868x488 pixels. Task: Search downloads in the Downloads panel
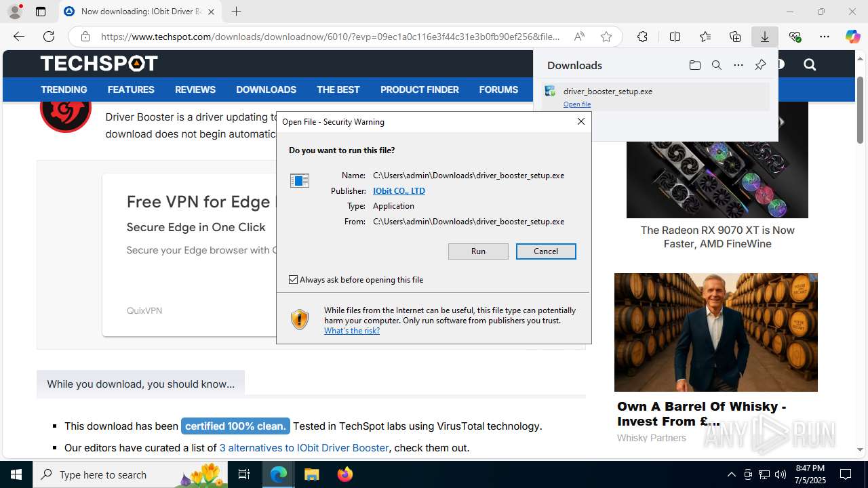(717, 65)
